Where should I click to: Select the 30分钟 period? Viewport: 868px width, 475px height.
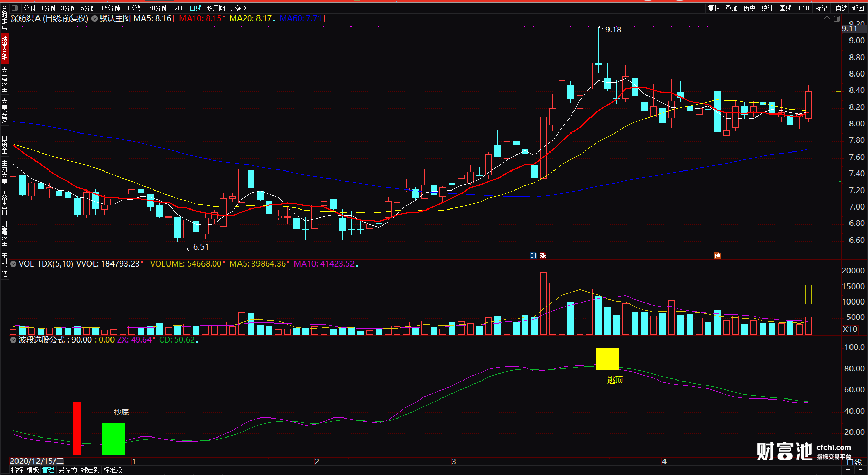coord(134,8)
